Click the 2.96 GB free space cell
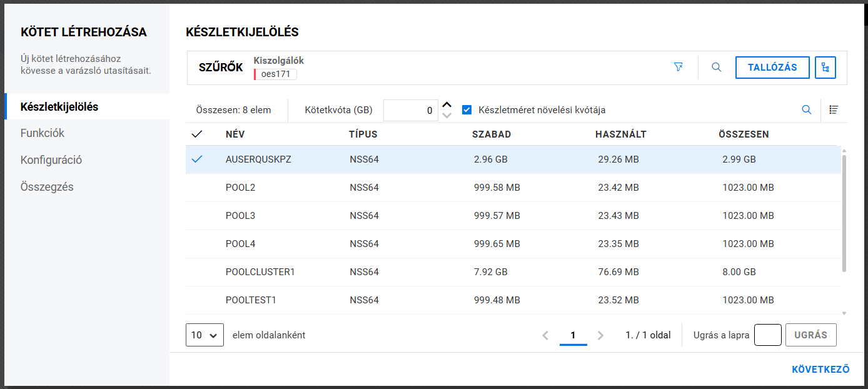 [491, 159]
